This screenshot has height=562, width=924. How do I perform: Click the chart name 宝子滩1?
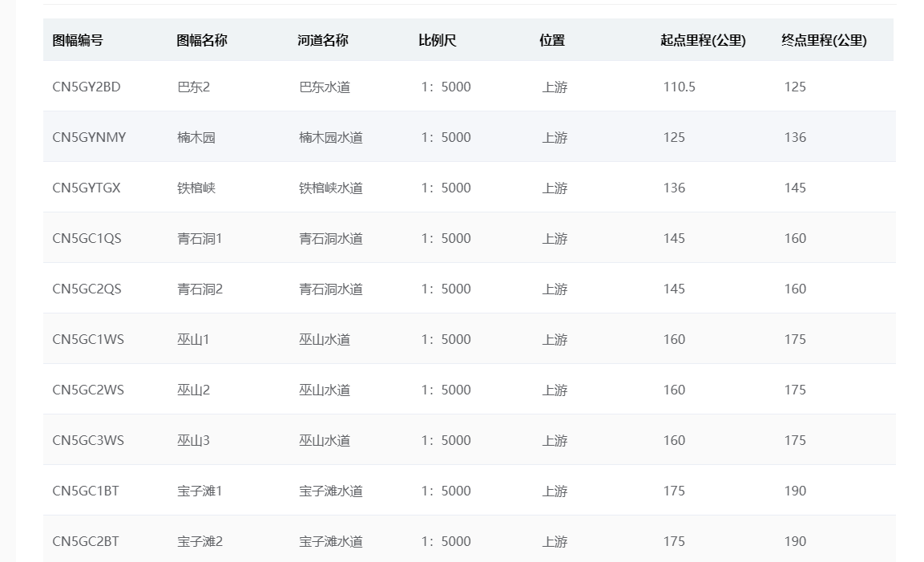tap(200, 491)
